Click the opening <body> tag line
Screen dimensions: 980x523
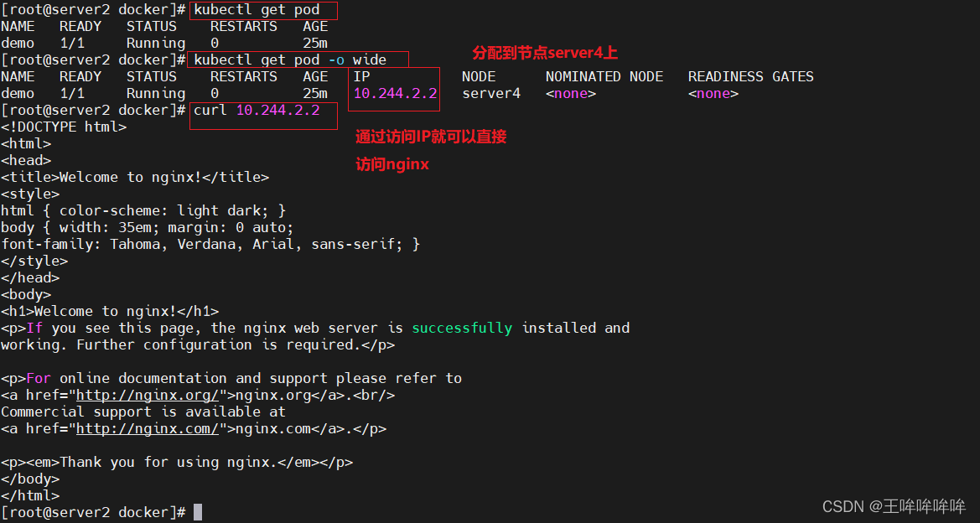[x=26, y=294]
